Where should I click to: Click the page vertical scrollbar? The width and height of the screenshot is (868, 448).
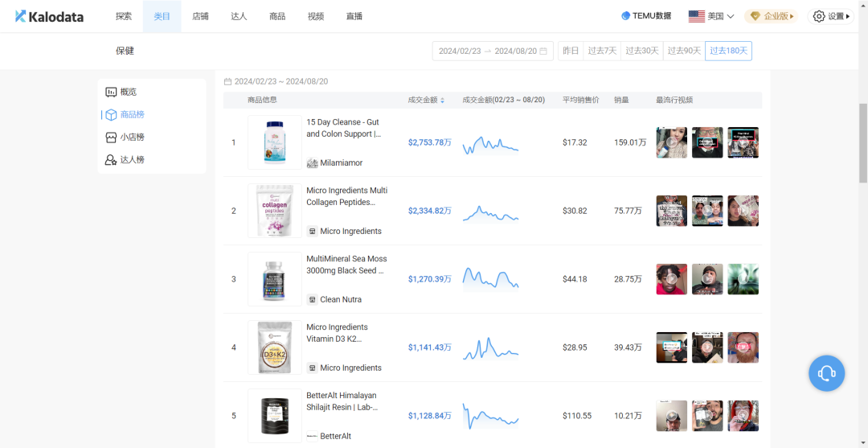click(x=863, y=143)
